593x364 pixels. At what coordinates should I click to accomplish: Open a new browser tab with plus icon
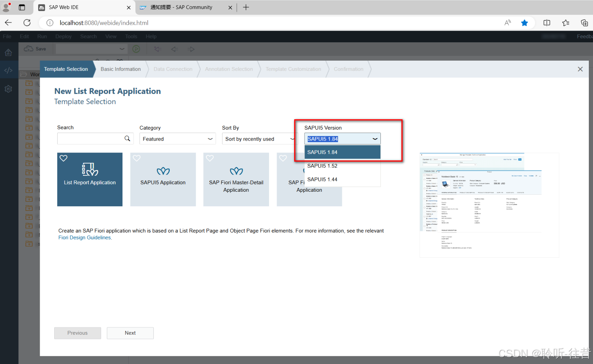[x=246, y=7]
